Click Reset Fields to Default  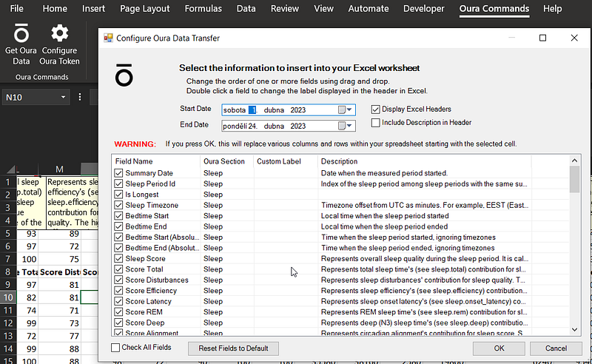[x=233, y=348]
